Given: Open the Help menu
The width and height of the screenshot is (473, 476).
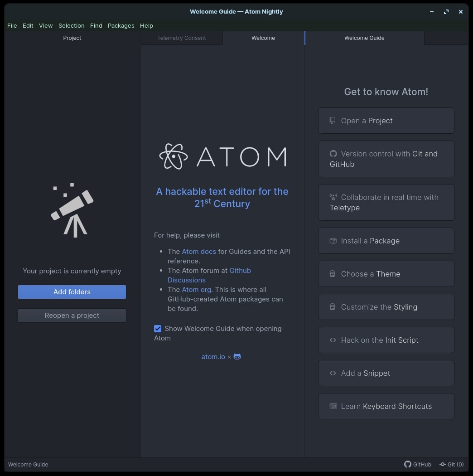Looking at the screenshot, I should [x=146, y=25].
